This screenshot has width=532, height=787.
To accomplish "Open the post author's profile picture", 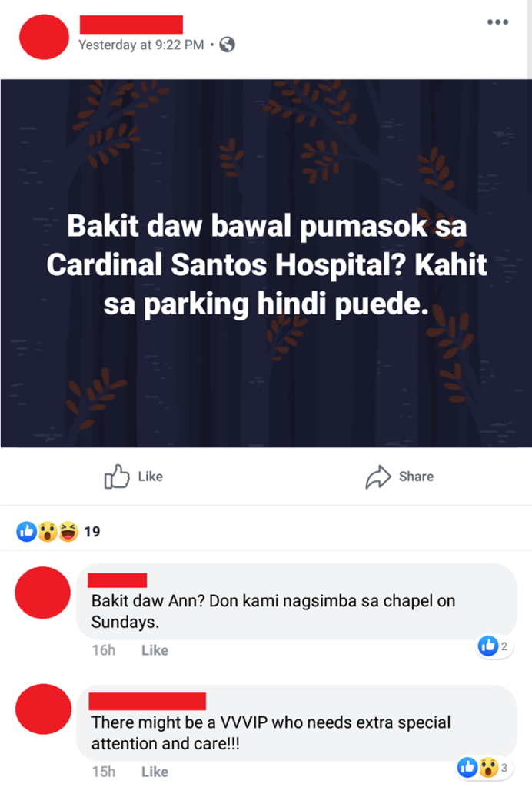I will click(x=44, y=37).
